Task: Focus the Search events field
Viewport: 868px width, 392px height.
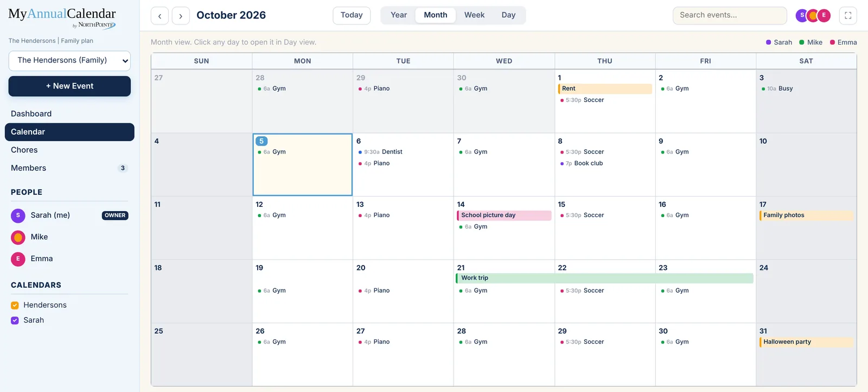Action: pyautogui.click(x=730, y=15)
